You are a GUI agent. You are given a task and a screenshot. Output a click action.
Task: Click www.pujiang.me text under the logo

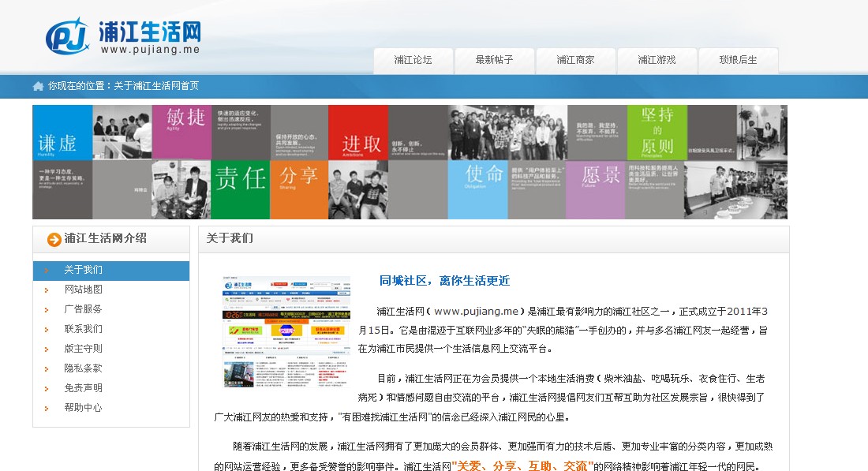point(150,49)
